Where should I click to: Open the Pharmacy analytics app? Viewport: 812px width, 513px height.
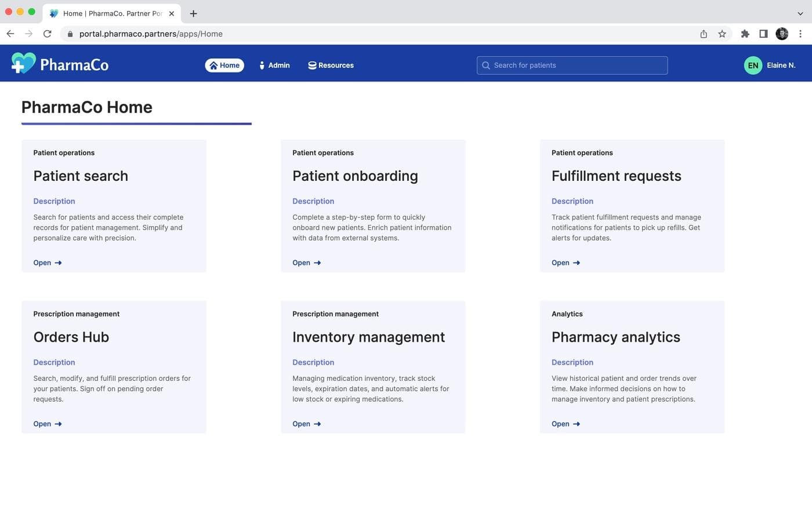[x=565, y=424]
